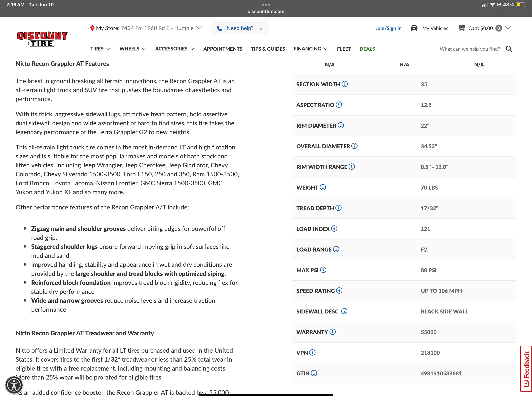Tap the three-dot menu above the URL
This screenshot has width=532, height=399.
266,4
